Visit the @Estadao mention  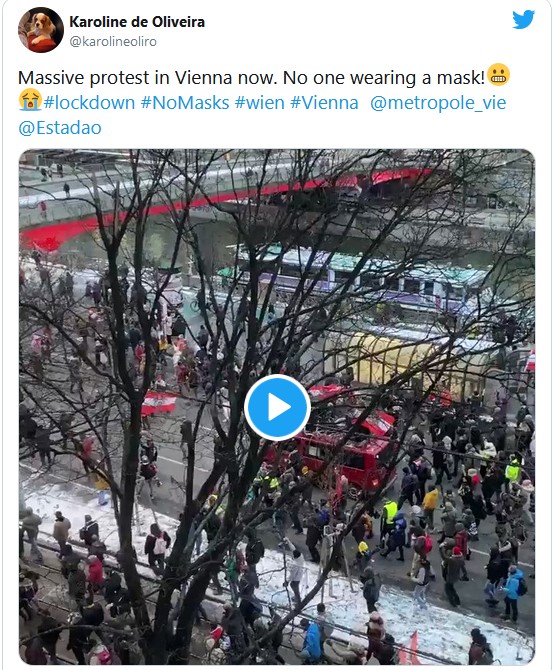click(x=60, y=128)
